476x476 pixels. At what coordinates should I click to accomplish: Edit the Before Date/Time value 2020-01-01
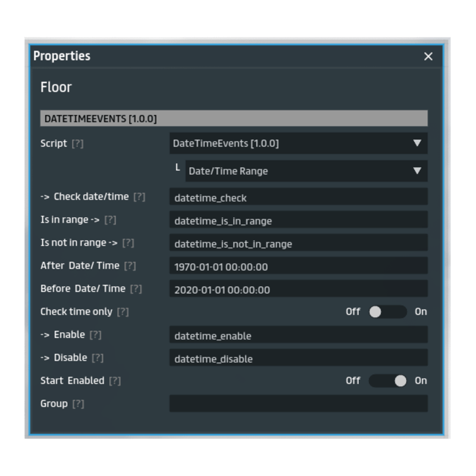point(298,289)
